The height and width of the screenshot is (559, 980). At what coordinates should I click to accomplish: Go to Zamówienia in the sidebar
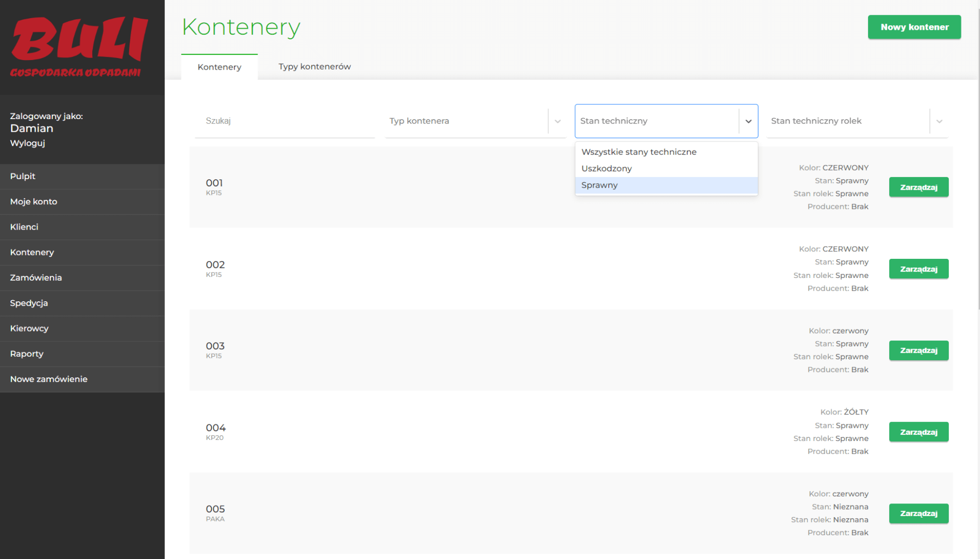36,277
